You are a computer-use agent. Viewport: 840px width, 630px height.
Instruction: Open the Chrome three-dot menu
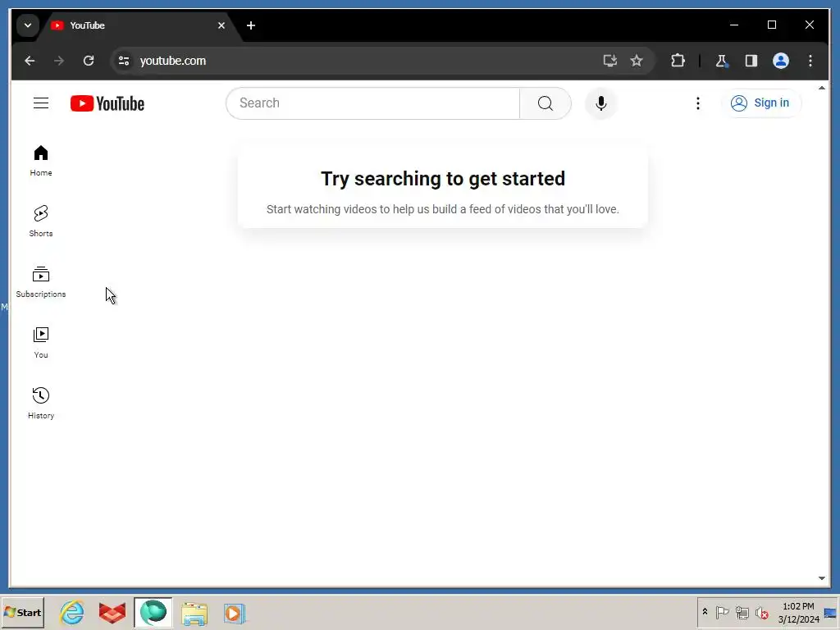[x=810, y=61]
